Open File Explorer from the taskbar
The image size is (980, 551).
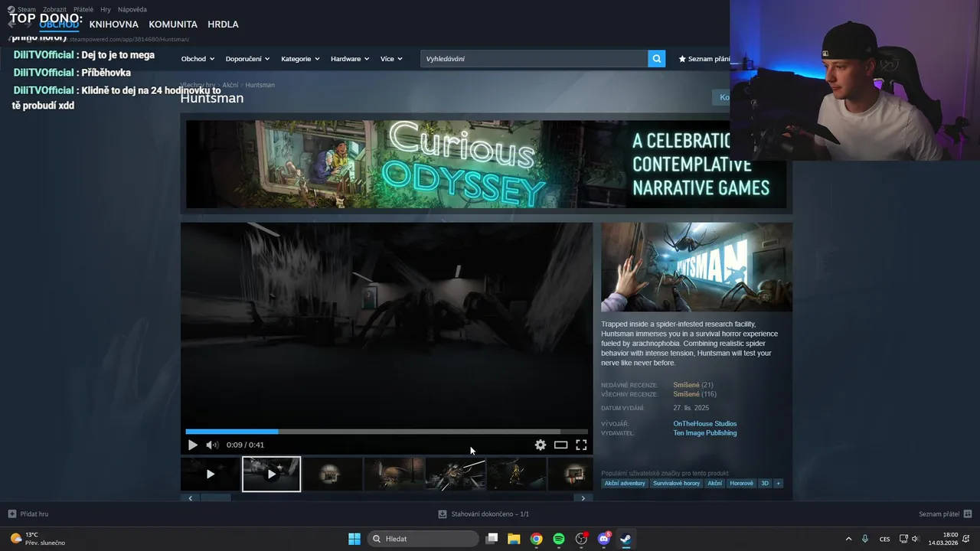514,539
